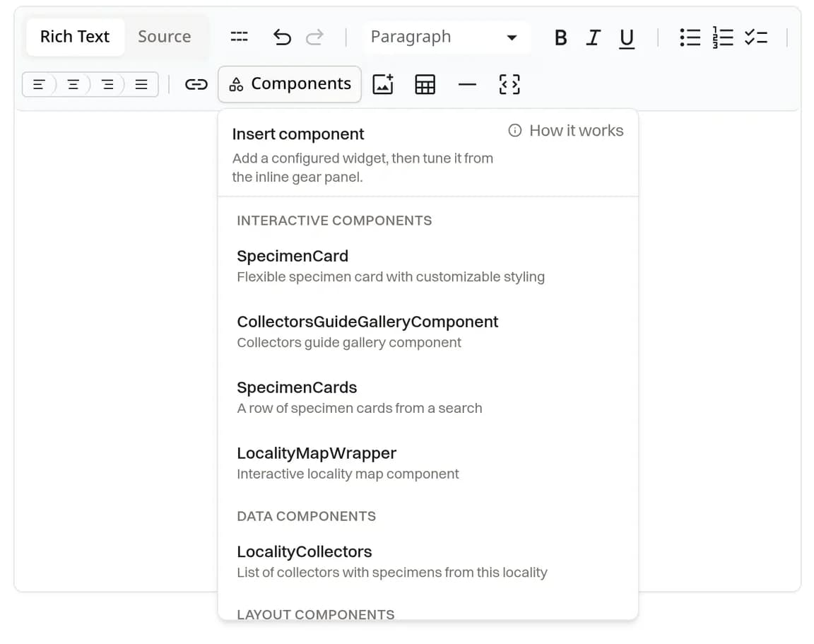Image resolution: width=814 pixels, height=644 pixels.
Task: Toggle italic formatting
Action: (593, 37)
